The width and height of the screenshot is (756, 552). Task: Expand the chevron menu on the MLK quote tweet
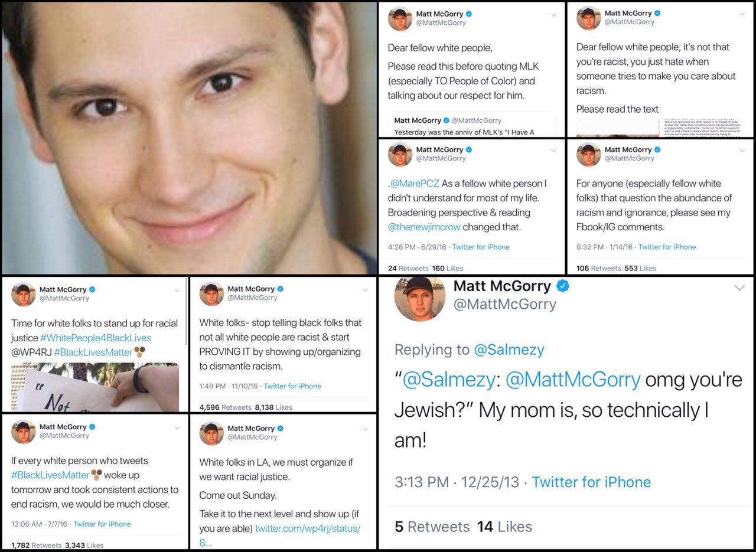[553, 15]
